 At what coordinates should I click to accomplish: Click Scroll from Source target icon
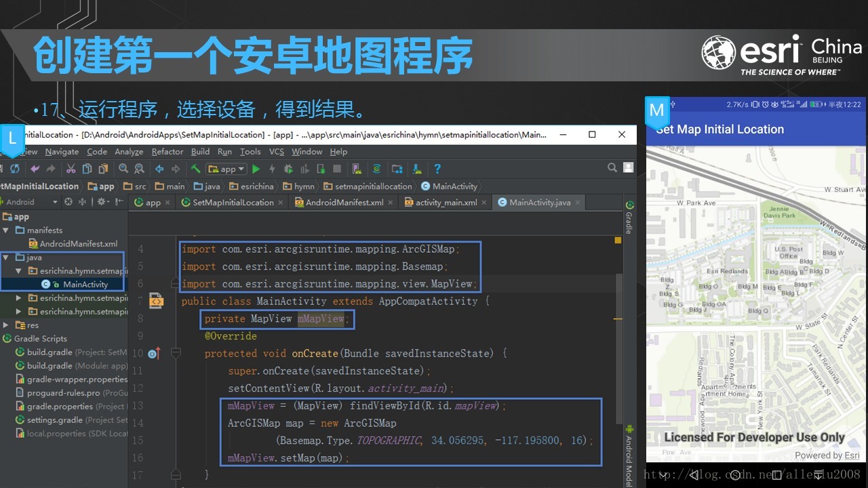click(68, 202)
